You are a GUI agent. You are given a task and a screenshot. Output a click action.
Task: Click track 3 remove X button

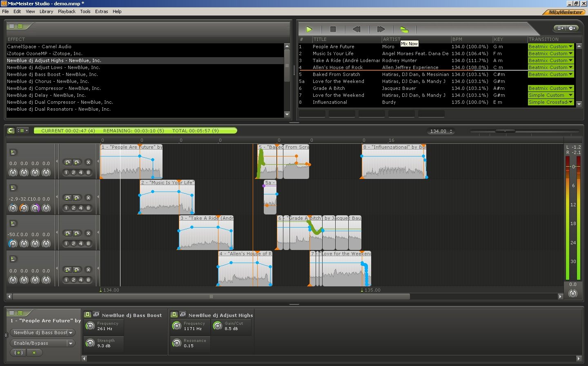point(88,233)
